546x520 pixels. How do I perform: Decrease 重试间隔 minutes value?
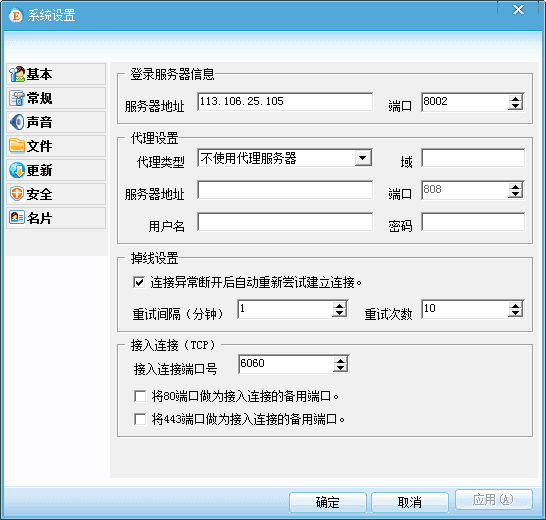(340, 313)
